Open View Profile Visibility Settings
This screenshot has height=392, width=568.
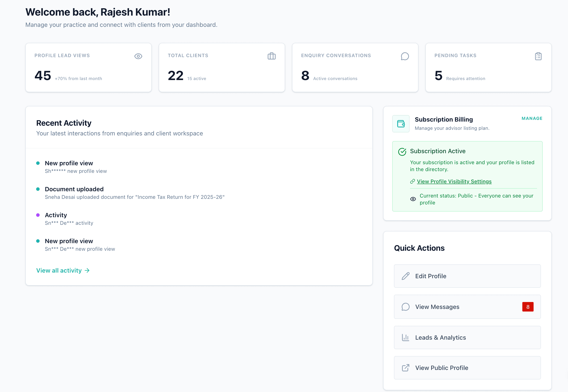(x=454, y=182)
